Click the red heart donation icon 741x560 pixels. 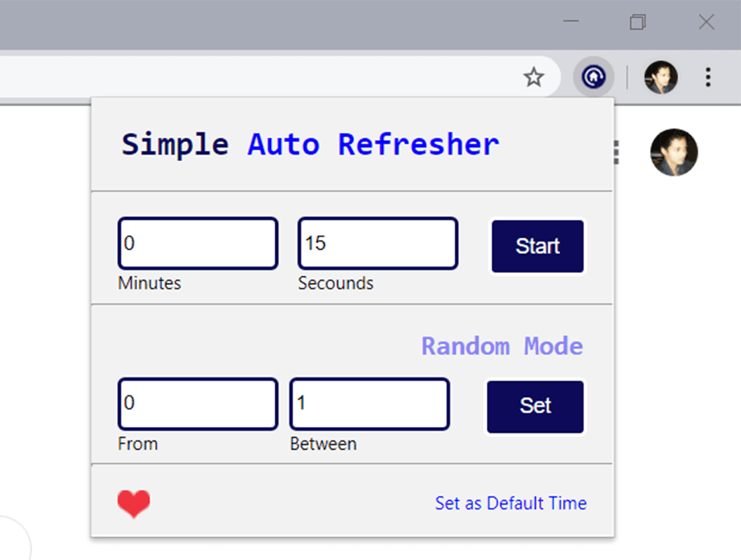click(134, 503)
